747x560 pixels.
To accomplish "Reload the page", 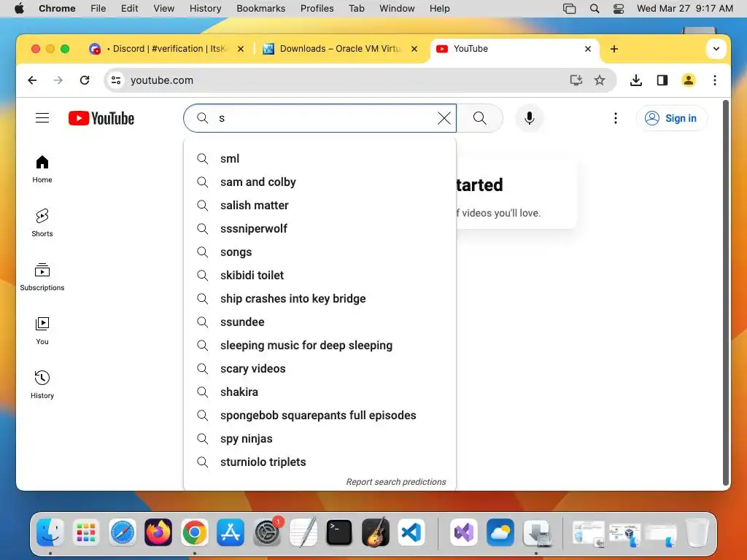I will point(85,80).
